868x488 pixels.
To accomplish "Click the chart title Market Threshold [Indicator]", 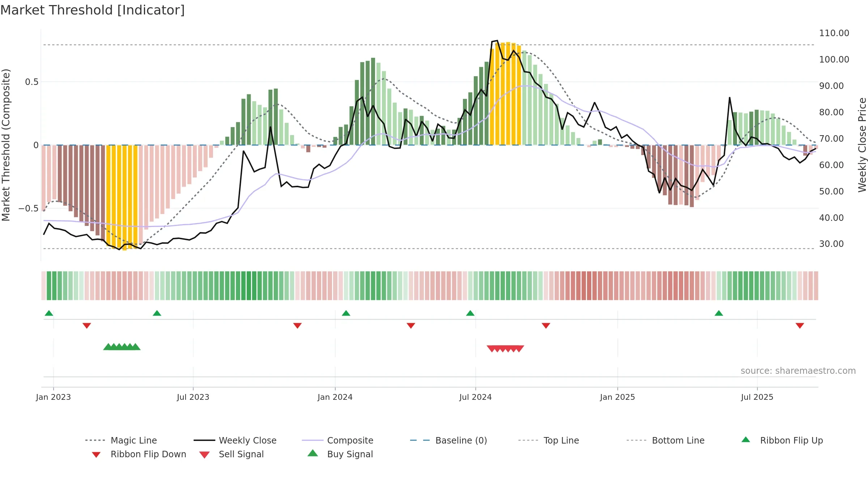I will pyautogui.click(x=93, y=10).
